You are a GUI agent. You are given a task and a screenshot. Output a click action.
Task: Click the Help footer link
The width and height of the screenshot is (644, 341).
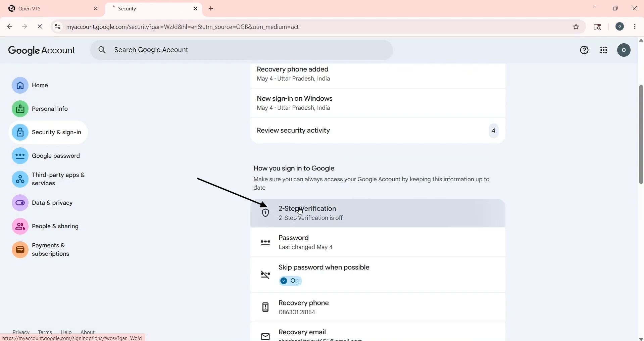click(66, 332)
